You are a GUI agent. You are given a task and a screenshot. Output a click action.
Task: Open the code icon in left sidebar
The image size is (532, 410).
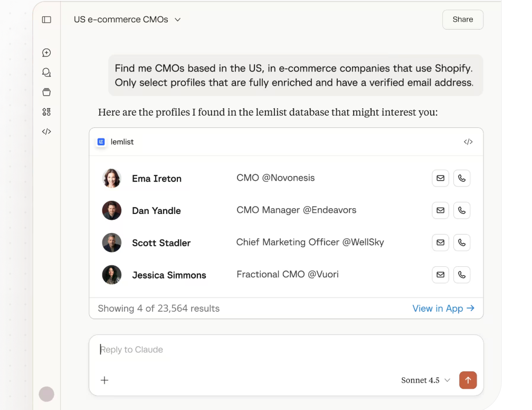click(x=46, y=132)
